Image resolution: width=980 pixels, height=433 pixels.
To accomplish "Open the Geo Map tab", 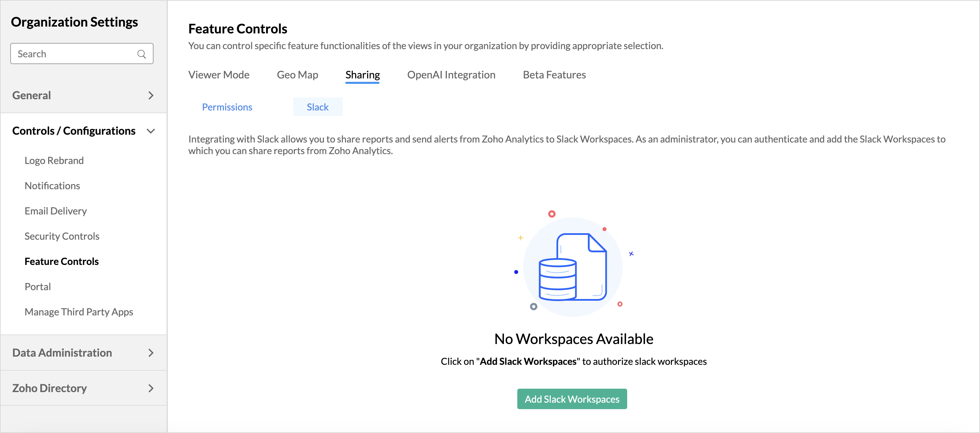I will point(297,75).
